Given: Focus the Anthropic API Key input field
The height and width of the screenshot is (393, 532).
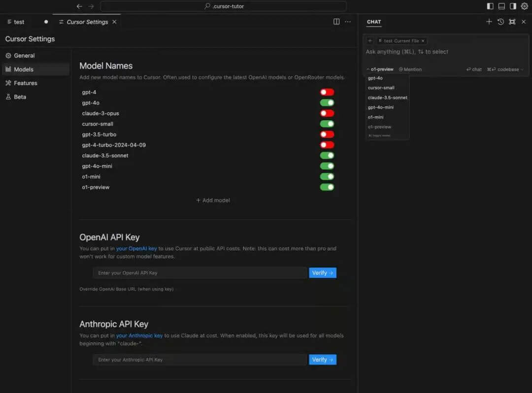Looking at the screenshot, I should click(199, 360).
